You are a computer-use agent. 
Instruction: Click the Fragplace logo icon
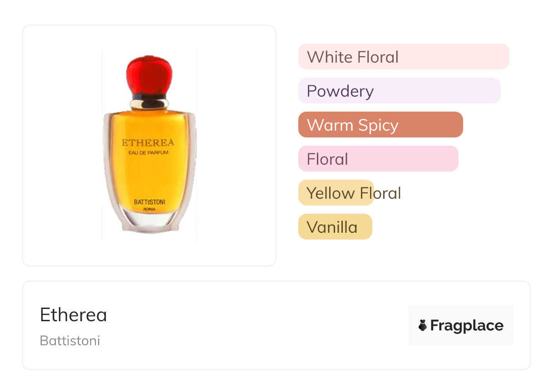click(423, 325)
